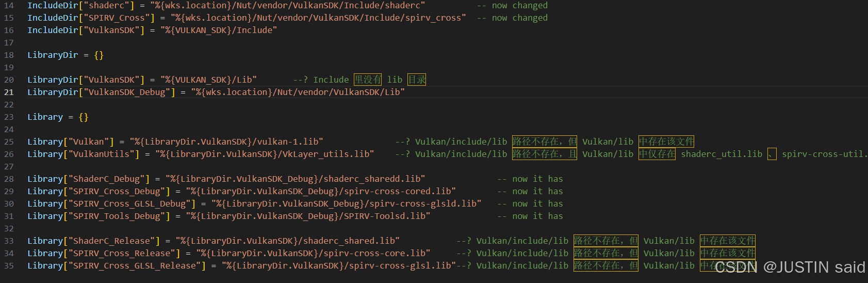Click Library["ShaderC_Release"] on line 33
Screen dimensions: 868x283
[x=93, y=241]
